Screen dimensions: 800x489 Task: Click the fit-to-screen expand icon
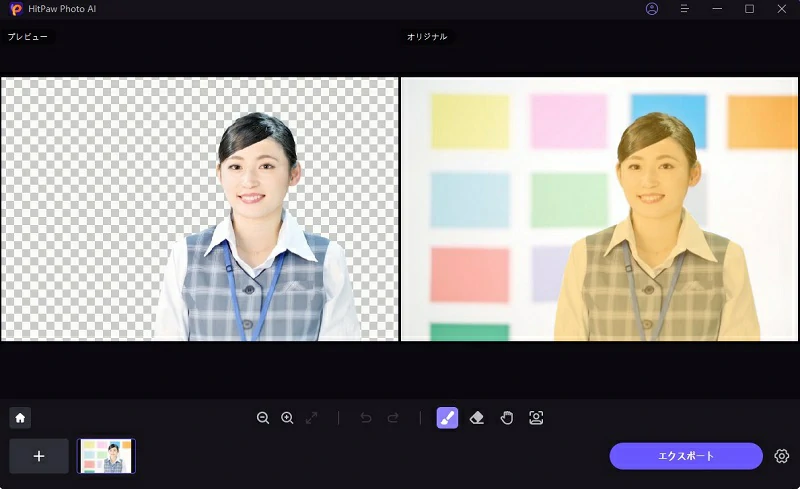[312, 418]
